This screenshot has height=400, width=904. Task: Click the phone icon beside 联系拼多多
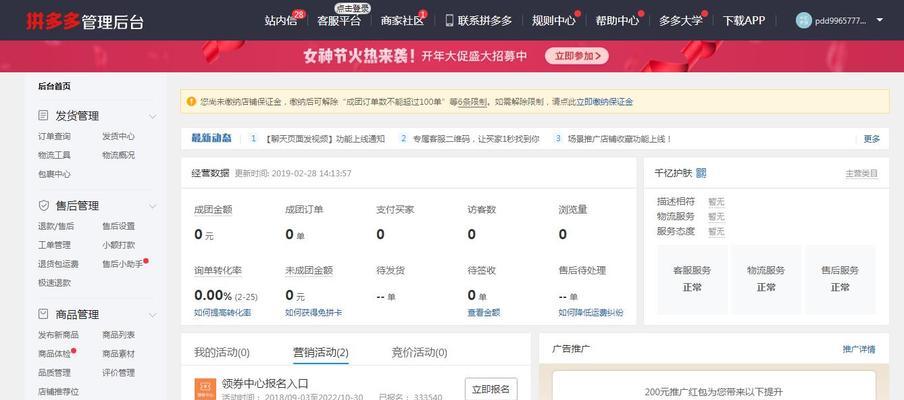click(449, 20)
